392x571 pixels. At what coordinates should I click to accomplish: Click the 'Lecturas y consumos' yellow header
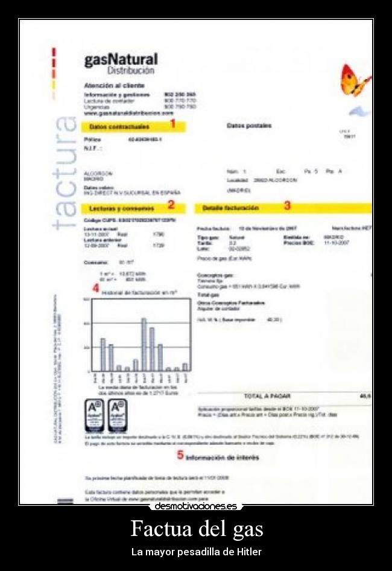[133, 208]
